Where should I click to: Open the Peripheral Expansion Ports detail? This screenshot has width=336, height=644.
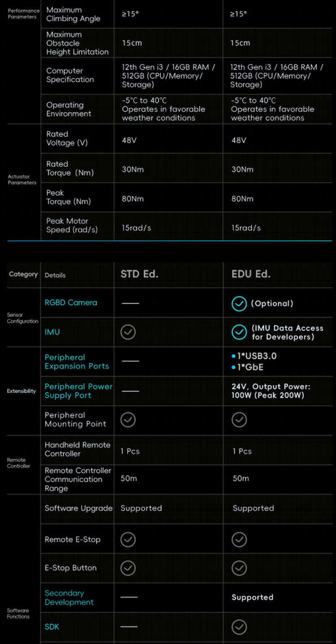tap(77, 361)
